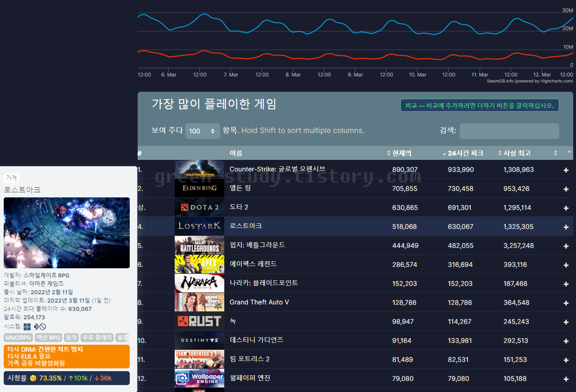
Task: Click the plus icon on the 엘든 링 row
Action: click(x=566, y=189)
